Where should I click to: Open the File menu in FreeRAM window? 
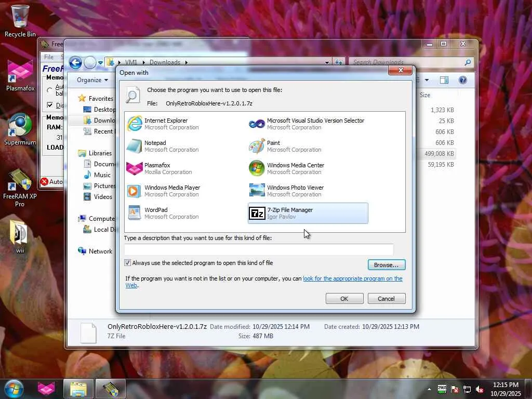49,57
